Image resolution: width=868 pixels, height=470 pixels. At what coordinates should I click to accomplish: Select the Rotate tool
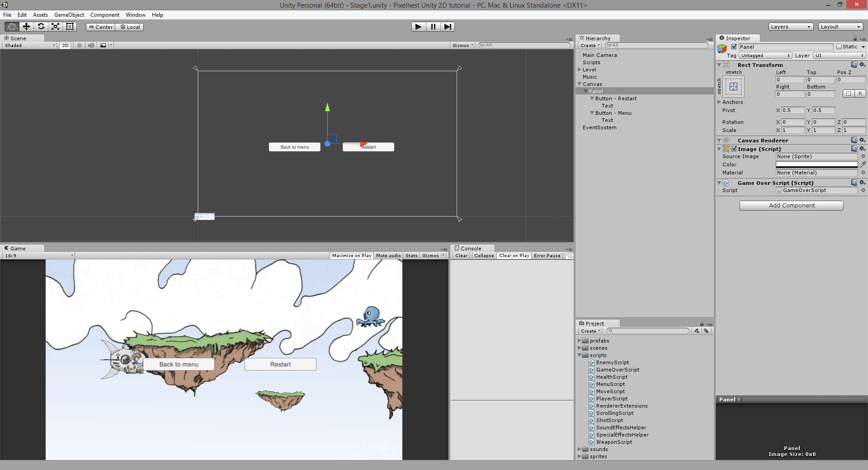pos(41,26)
